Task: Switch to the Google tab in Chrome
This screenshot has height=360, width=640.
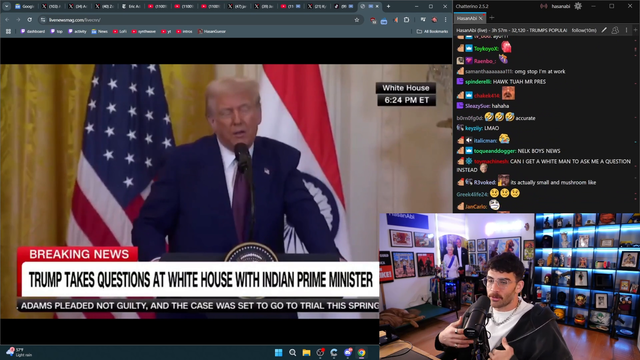Action: click(x=24, y=6)
